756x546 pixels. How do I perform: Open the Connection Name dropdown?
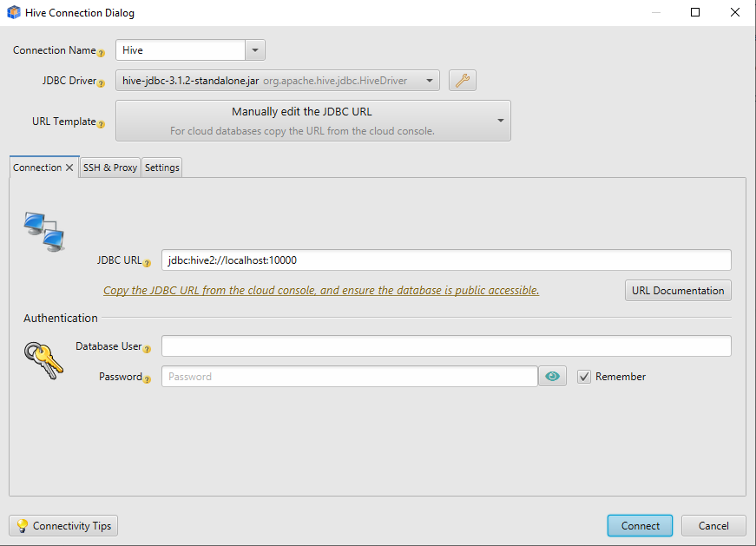tap(255, 49)
